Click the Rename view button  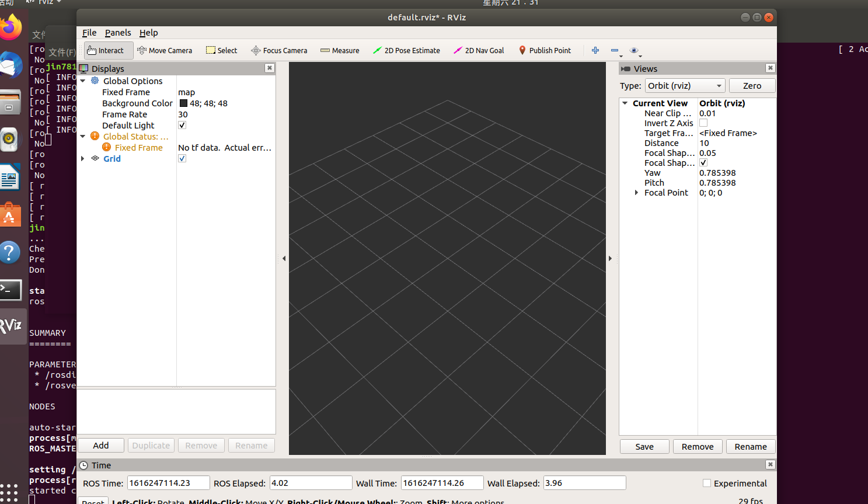751,446
